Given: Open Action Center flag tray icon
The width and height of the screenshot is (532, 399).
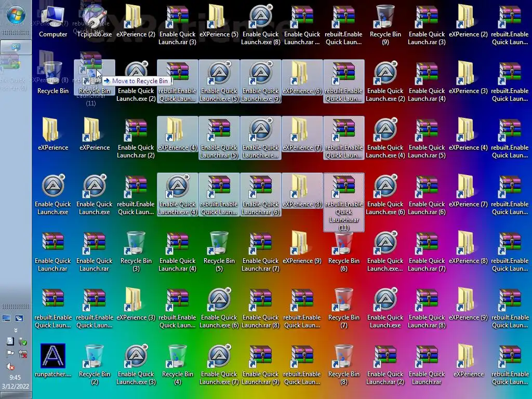Looking at the screenshot, I should click(x=10, y=354).
